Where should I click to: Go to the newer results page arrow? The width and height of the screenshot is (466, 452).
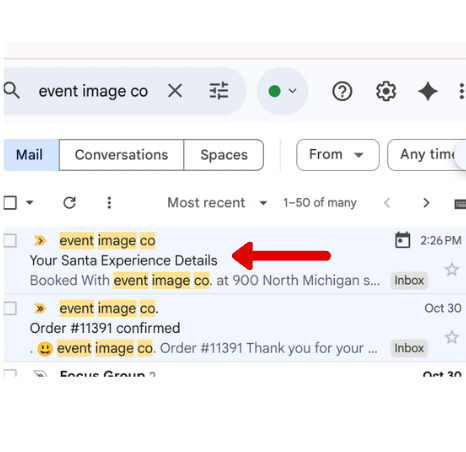(x=387, y=203)
